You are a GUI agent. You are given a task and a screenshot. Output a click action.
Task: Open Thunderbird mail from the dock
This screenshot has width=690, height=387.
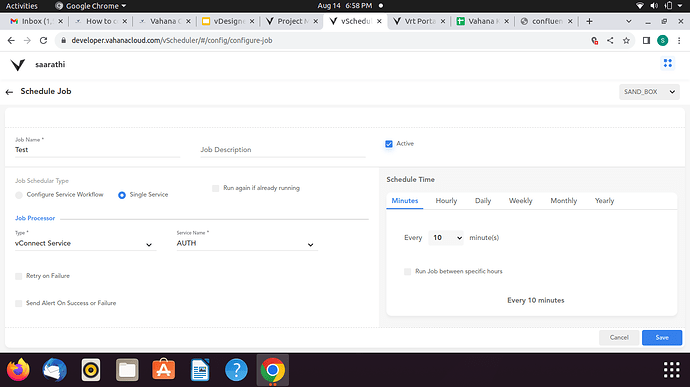(x=55, y=370)
